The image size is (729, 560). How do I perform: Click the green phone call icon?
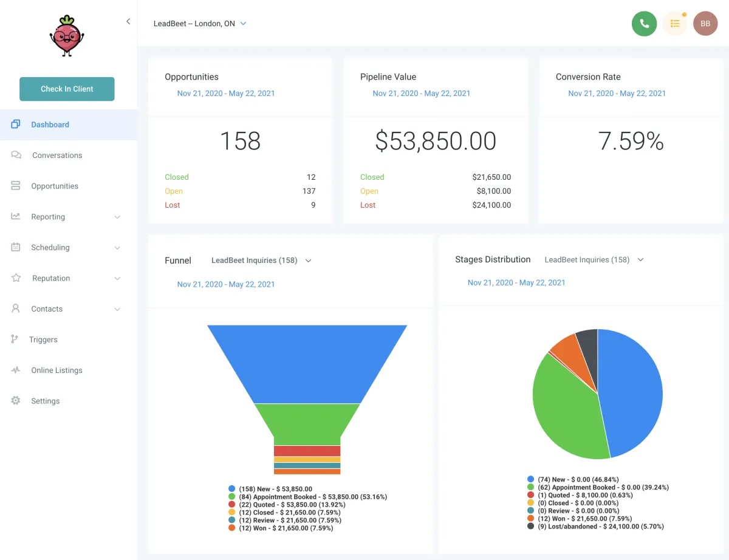pos(644,24)
